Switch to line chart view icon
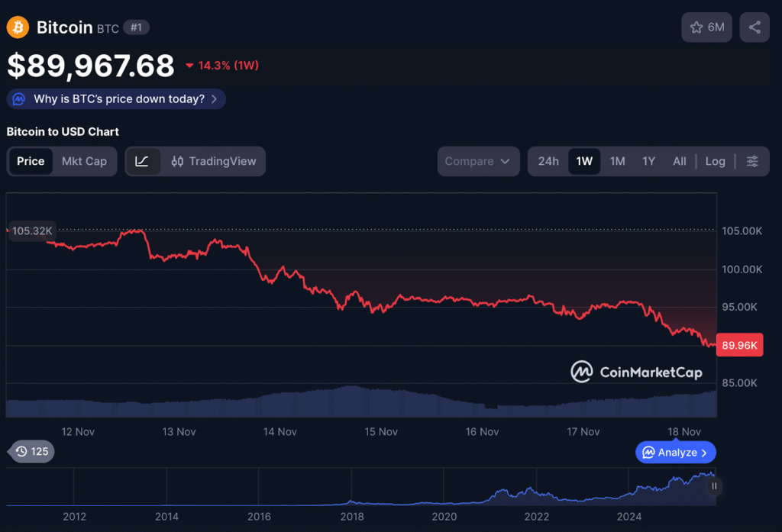Viewport: 782px width, 532px height. click(142, 161)
